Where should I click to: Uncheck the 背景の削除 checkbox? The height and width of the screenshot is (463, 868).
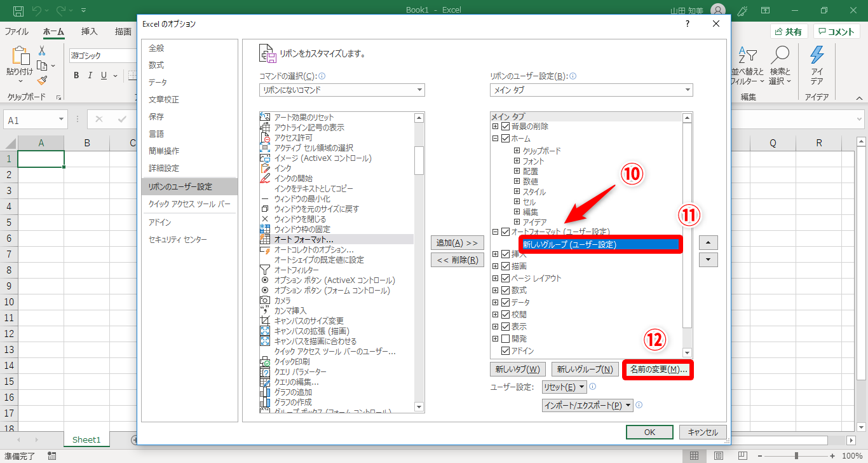tap(505, 127)
